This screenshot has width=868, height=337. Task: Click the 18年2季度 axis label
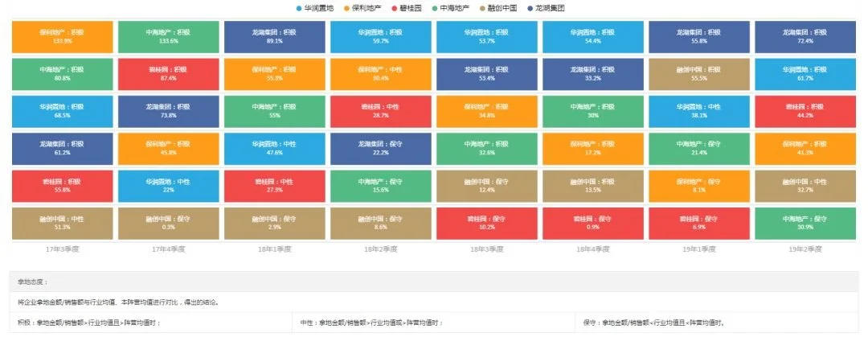pos(381,249)
